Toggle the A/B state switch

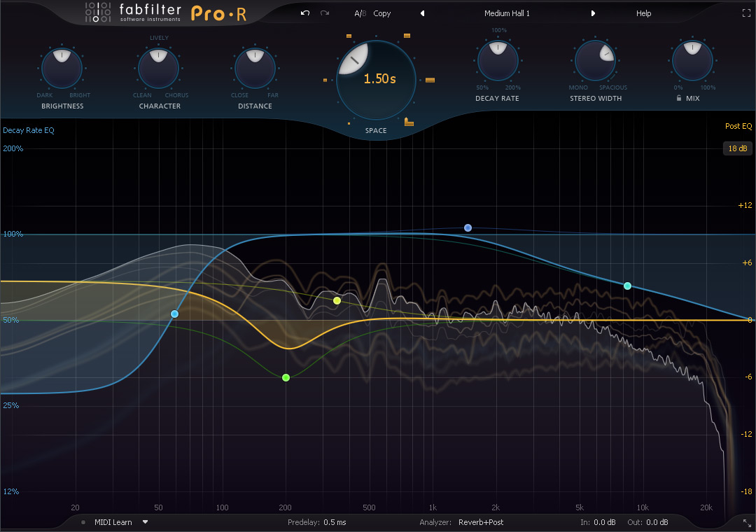coord(360,13)
